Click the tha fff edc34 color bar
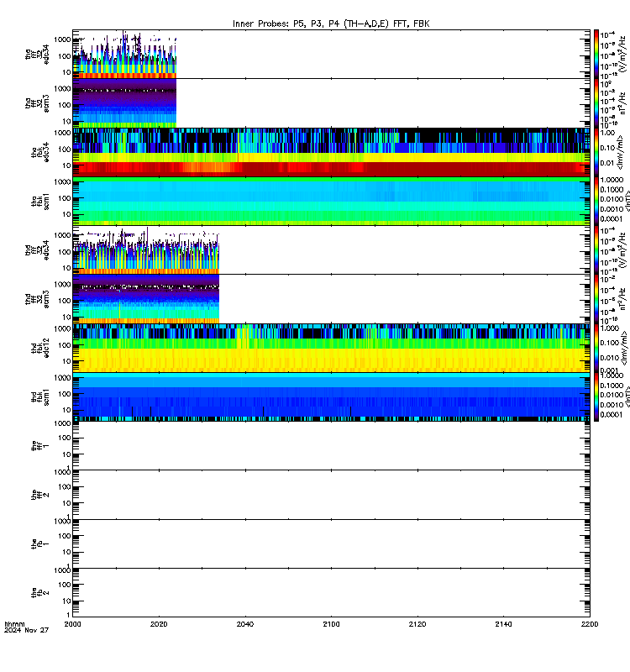The height and width of the screenshot is (672, 630). click(x=596, y=54)
